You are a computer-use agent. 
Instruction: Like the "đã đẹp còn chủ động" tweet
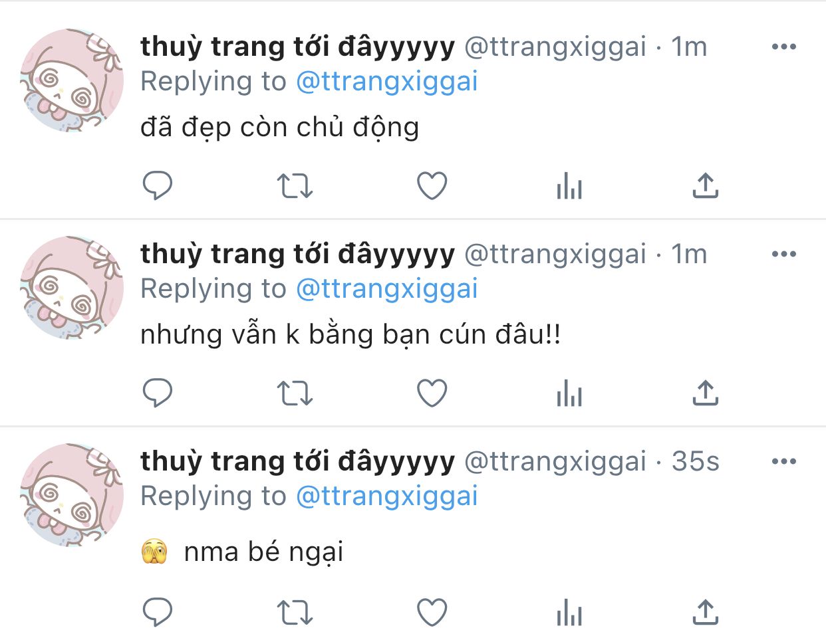pos(432,186)
